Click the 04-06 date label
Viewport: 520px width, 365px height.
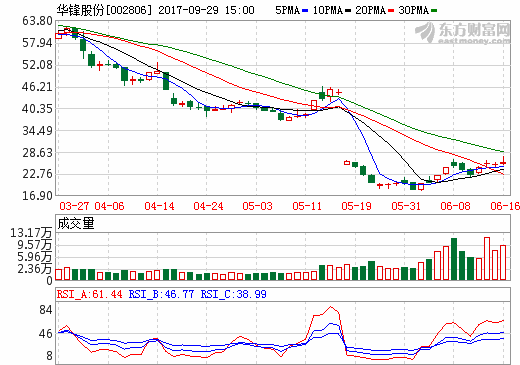[110, 206]
